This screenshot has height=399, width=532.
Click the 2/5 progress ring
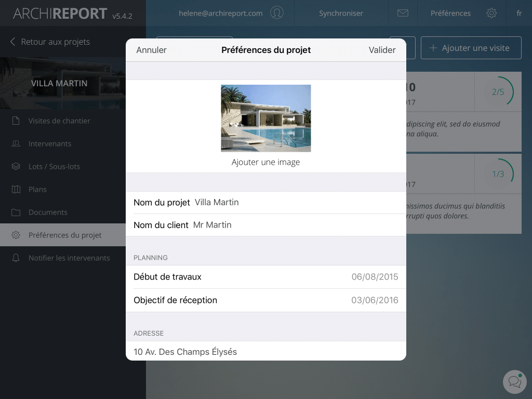tap(498, 91)
